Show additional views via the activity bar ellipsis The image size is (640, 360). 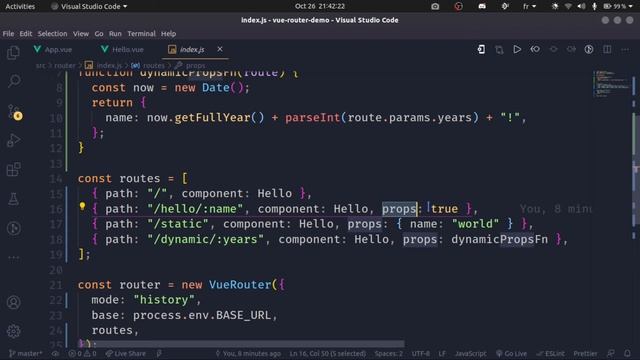coord(14,258)
